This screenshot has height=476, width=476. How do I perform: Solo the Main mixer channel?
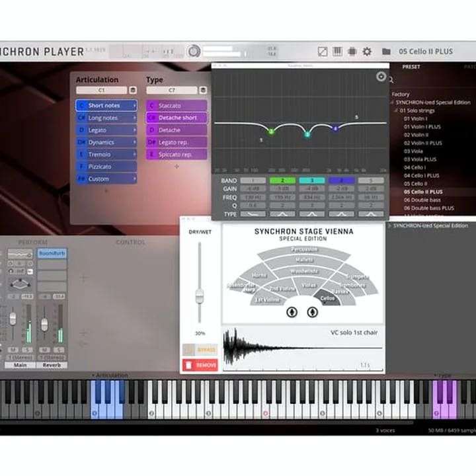click(27, 350)
